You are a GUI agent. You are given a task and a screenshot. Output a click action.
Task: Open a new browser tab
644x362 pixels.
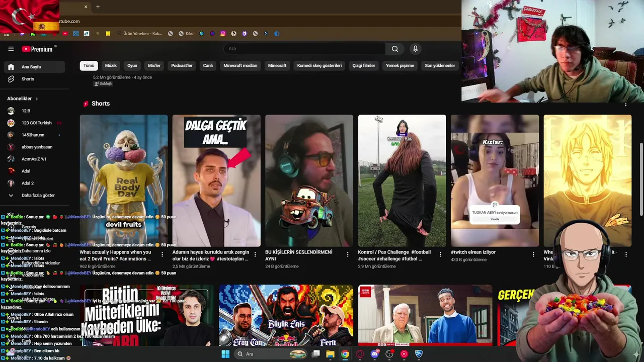98,7
